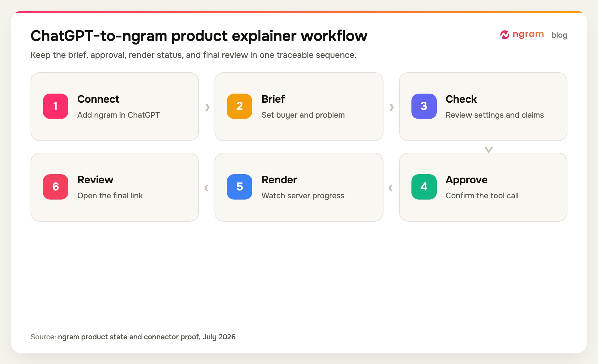The height and width of the screenshot is (364, 598).
Task: Click 'Open the final link' text
Action: [x=110, y=196]
